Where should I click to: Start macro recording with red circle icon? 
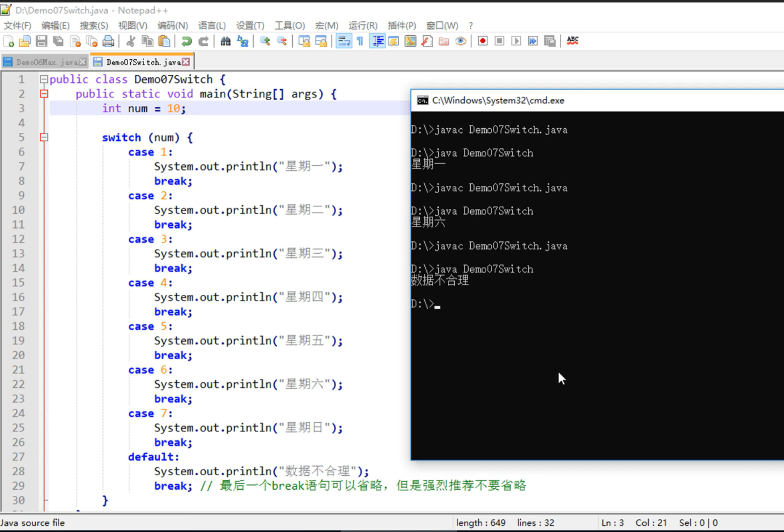pos(483,41)
